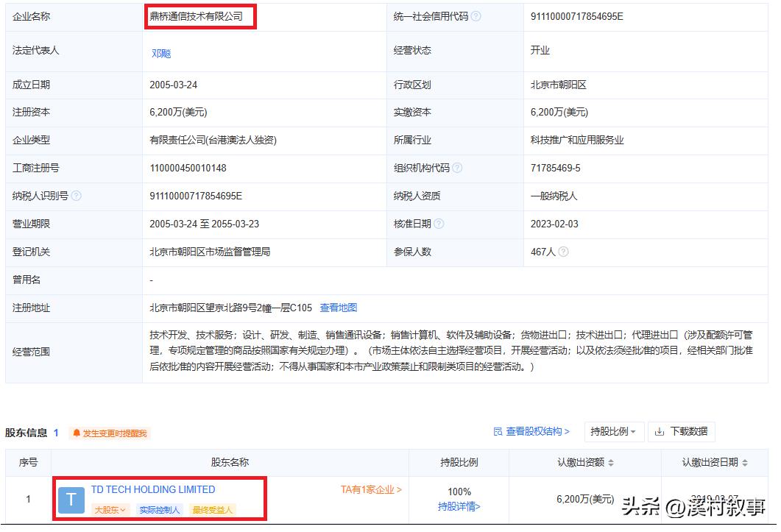781x532 pixels.
Task: Click the 股东信息 section heading
Action: pyautogui.click(x=26, y=433)
